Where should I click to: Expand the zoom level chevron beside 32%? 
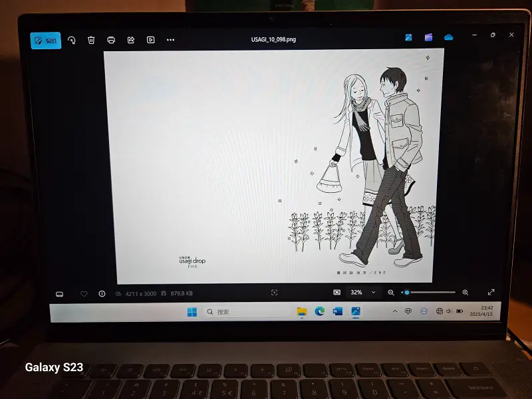click(373, 292)
